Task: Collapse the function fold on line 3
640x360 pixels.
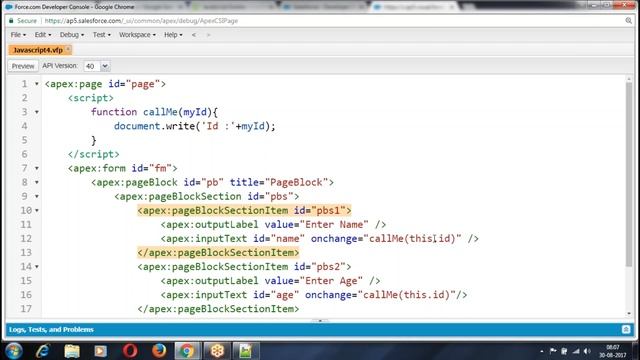Action: click(x=37, y=112)
